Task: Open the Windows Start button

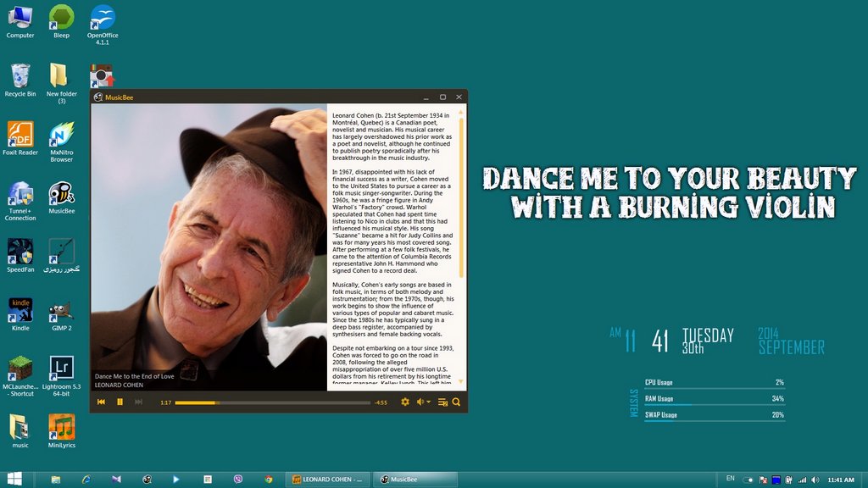Action: click(x=14, y=480)
